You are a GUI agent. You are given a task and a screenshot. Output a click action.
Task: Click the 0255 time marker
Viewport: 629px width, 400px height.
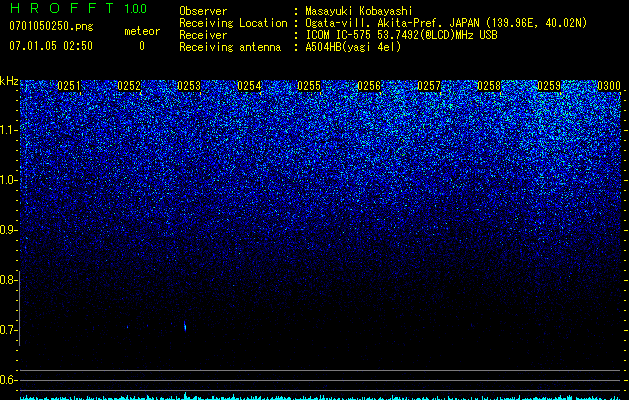click(x=309, y=86)
